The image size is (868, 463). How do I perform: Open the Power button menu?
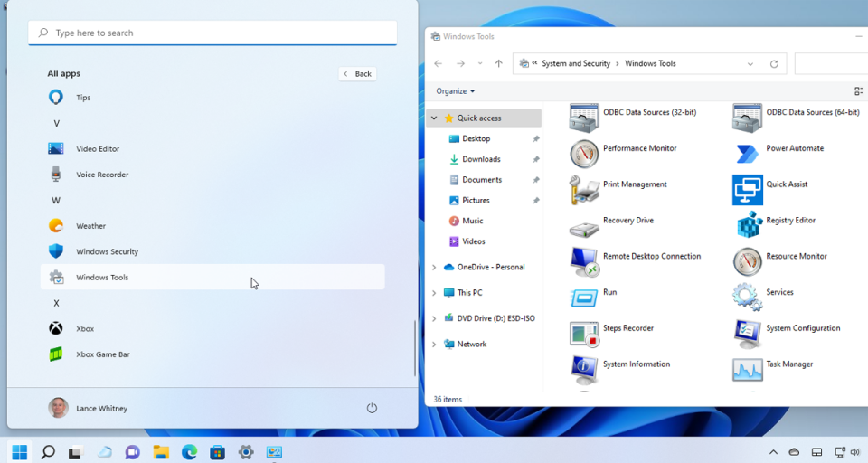pyautogui.click(x=372, y=408)
